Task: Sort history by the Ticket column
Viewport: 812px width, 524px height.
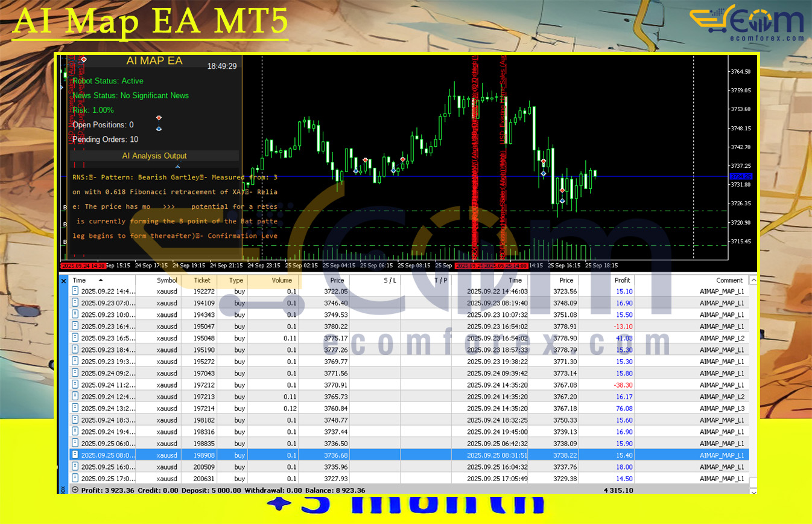Action: [x=202, y=280]
